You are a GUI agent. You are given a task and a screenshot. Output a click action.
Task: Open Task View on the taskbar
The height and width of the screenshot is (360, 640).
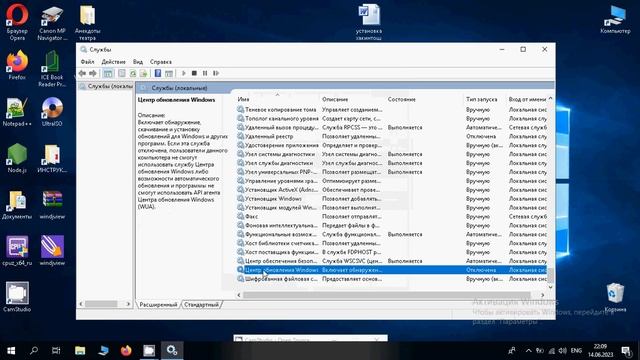click(56, 350)
